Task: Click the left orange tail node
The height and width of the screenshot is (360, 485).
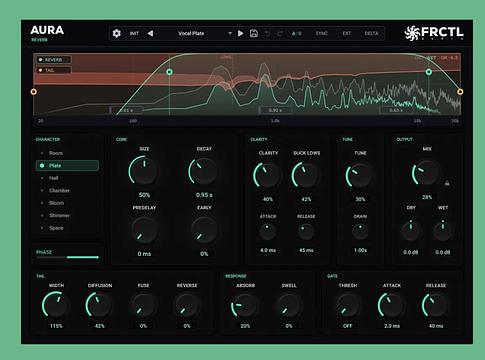Action: 34,92
